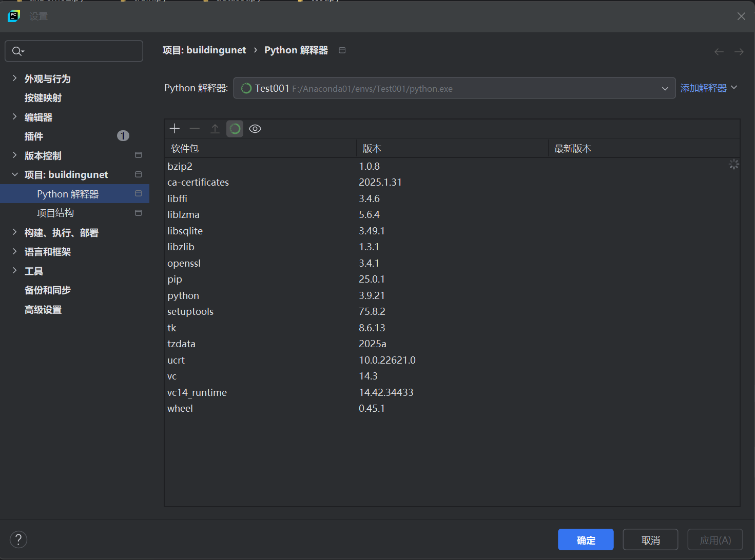Click the project icon on Python 解释器 row
The height and width of the screenshot is (560, 755).
138,193
